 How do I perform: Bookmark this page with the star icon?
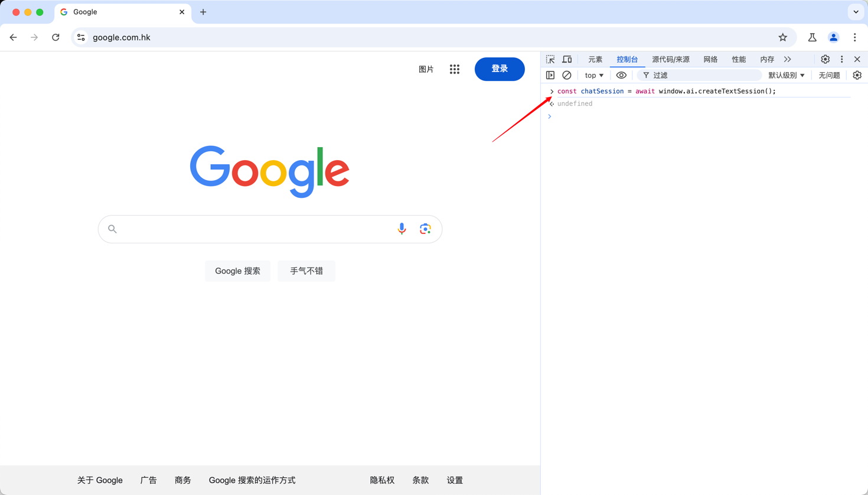click(782, 37)
